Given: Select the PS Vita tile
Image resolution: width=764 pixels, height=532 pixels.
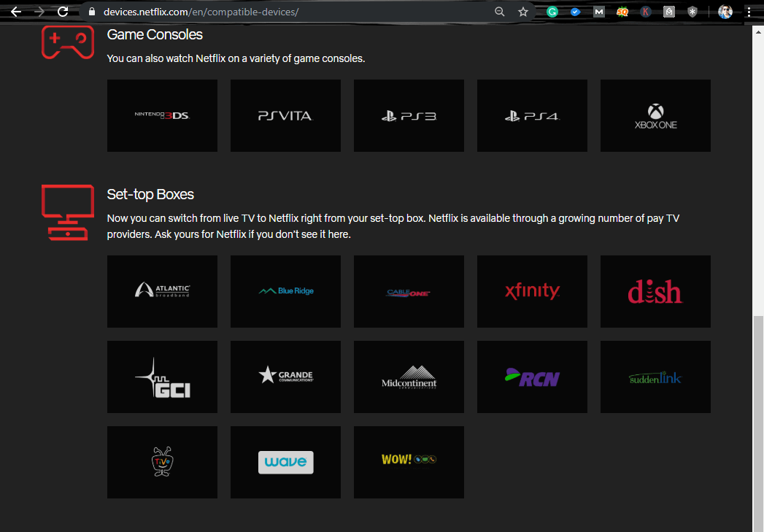Looking at the screenshot, I should 285,115.
